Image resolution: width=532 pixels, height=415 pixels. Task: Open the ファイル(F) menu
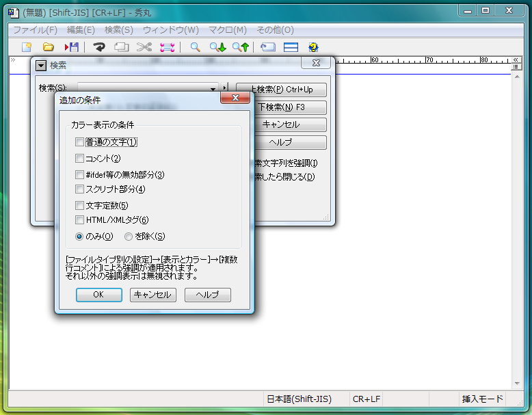tap(36, 30)
